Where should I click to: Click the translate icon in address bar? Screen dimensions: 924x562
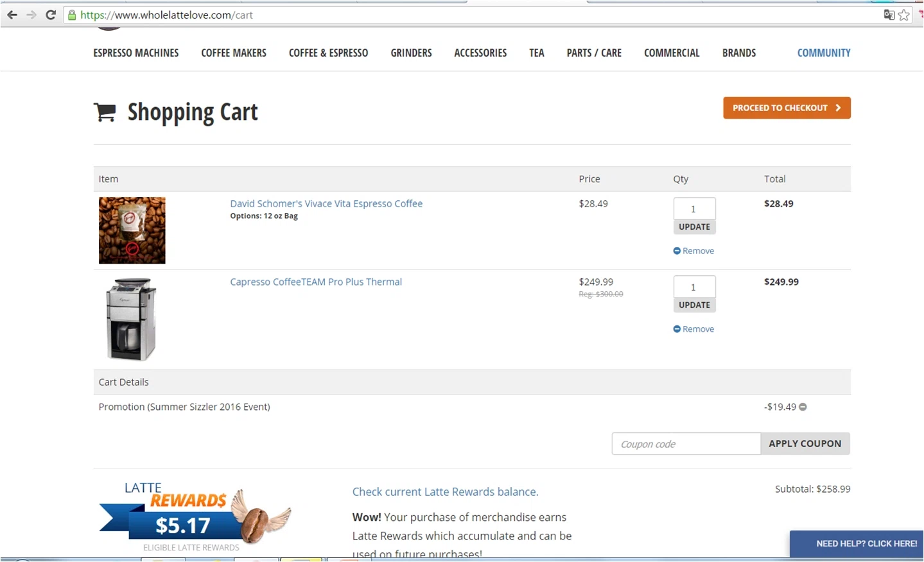889,15
